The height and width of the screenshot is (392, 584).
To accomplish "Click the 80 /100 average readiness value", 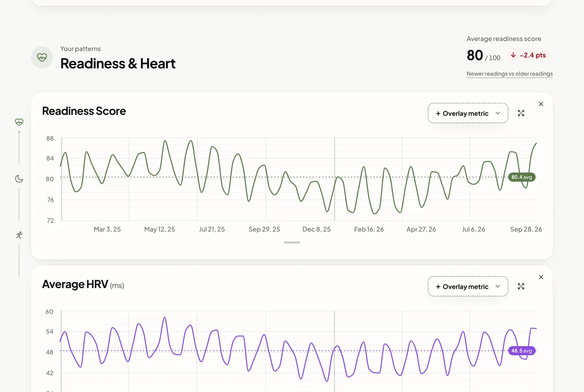I will (484, 55).
